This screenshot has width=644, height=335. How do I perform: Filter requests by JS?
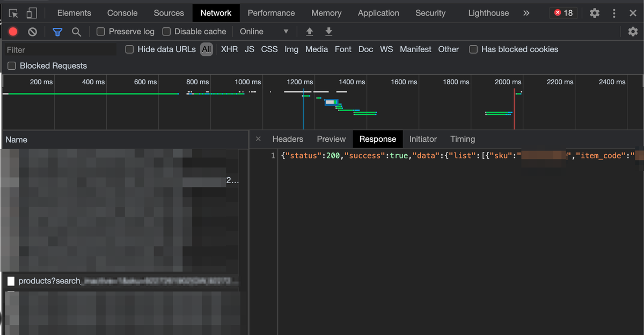250,49
